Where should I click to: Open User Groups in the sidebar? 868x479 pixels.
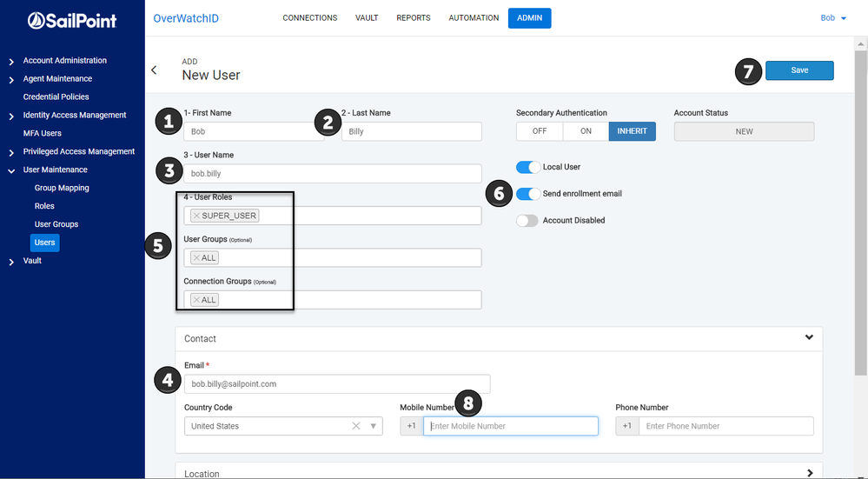[56, 224]
